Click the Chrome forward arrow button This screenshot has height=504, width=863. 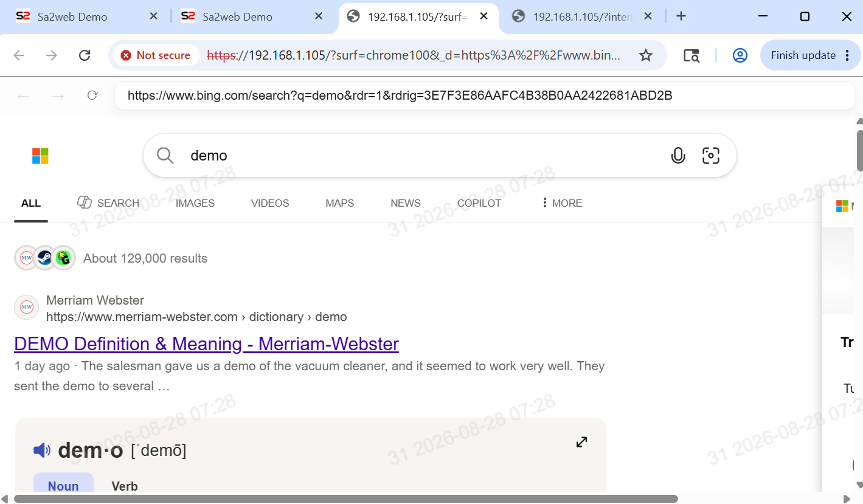point(52,55)
